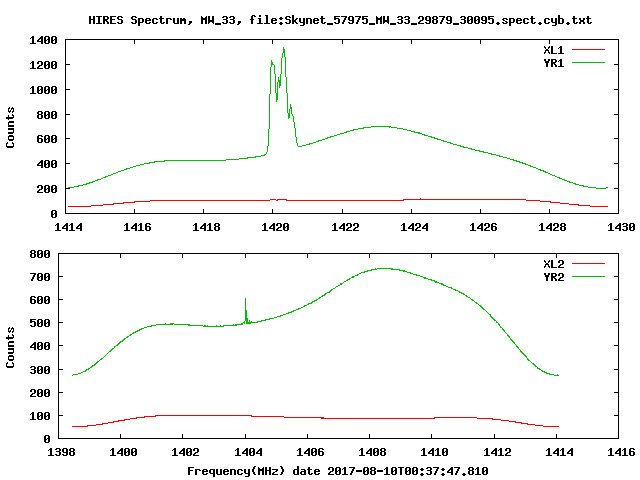The image size is (640, 480).
Task: Select the XL1 legend label
Action: pos(553,50)
